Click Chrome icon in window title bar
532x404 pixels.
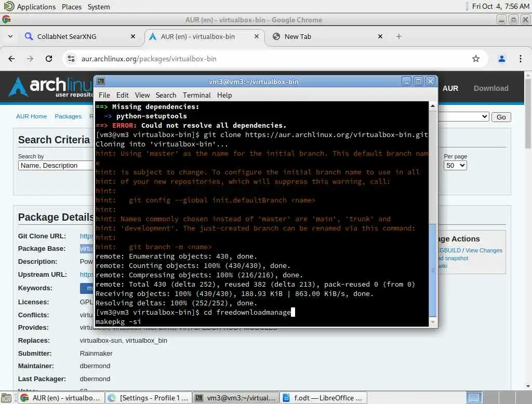(x=6, y=20)
